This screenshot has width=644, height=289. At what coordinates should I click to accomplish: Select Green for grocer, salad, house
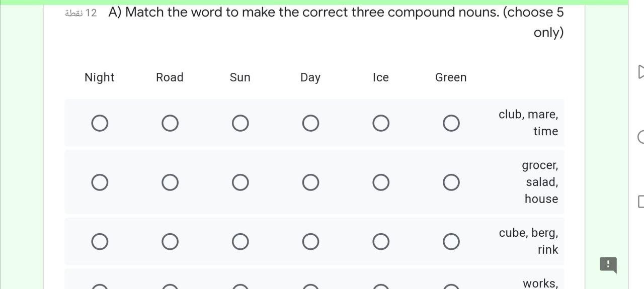pos(451,182)
